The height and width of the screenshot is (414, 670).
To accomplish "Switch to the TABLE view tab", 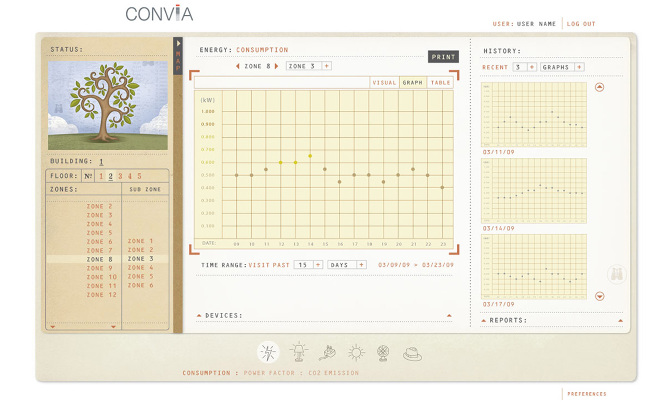I will tap(440, 82).
